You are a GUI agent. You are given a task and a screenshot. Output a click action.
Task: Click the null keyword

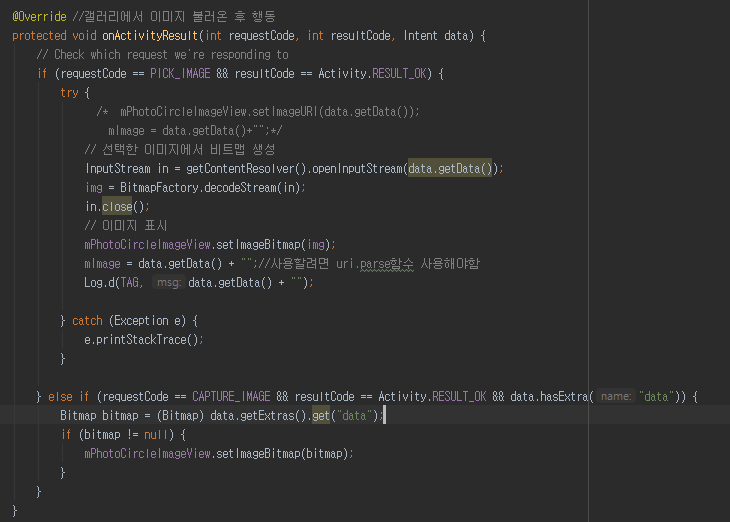click(156, 435)
